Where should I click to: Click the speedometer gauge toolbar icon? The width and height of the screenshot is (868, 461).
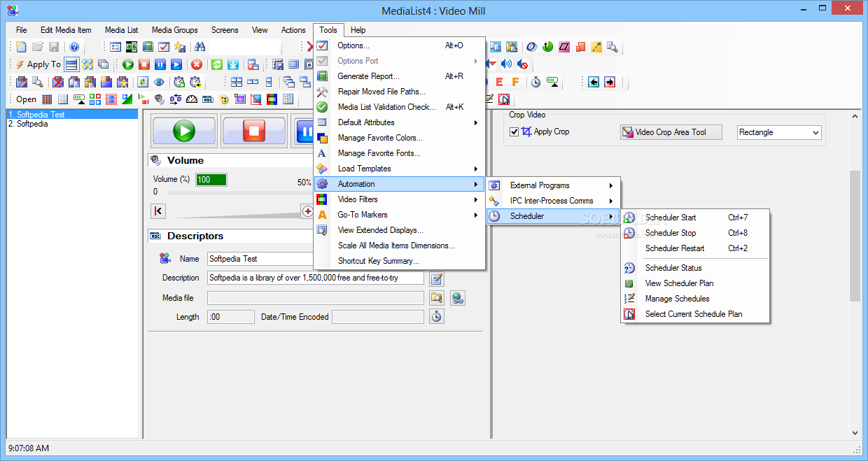click(192, 99)
